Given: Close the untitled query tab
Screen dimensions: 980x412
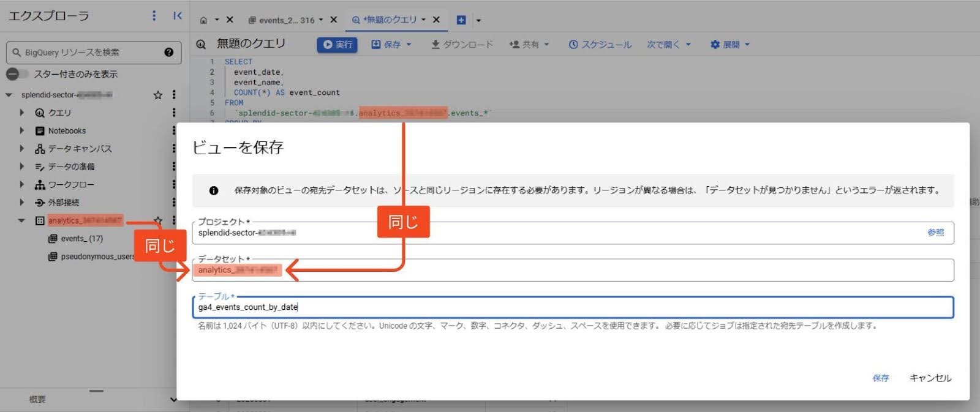Looking at the screenshot, I should click(436, 20).
